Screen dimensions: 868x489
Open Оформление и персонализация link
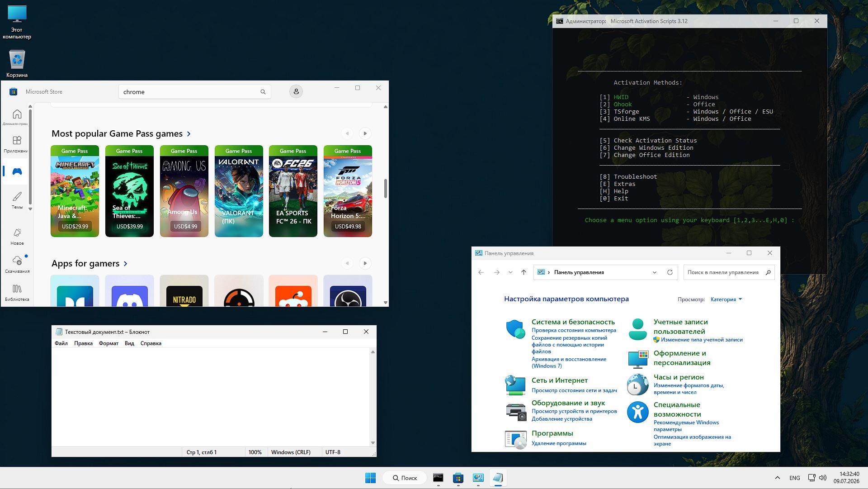click(x=682, y=358)
